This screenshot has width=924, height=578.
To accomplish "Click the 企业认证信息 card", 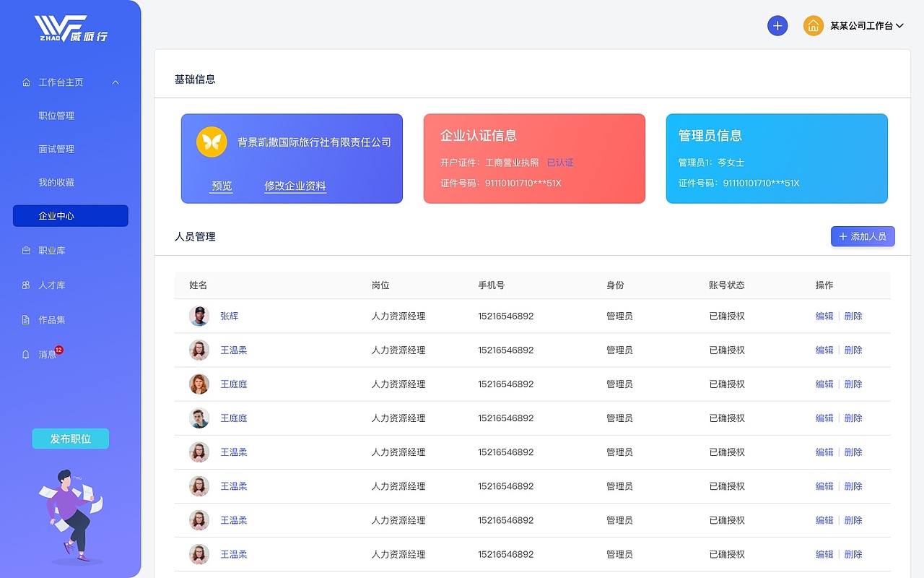I will click(534, 158).
